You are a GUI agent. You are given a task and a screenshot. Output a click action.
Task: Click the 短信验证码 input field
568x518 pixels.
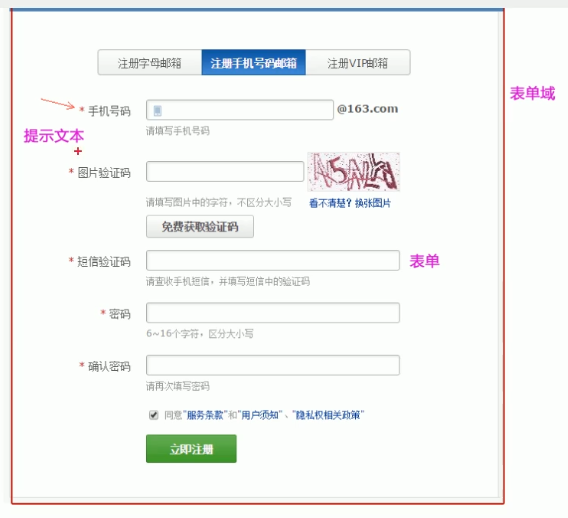[273, 260]
